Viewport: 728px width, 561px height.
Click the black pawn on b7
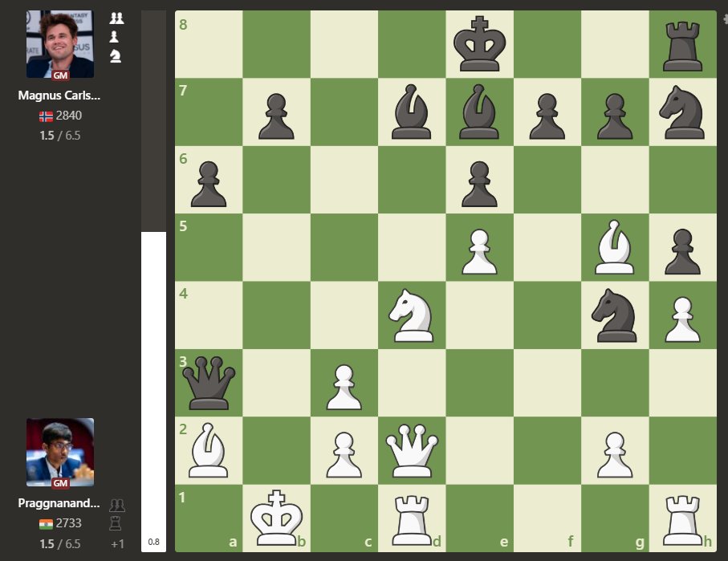(276, 116)
